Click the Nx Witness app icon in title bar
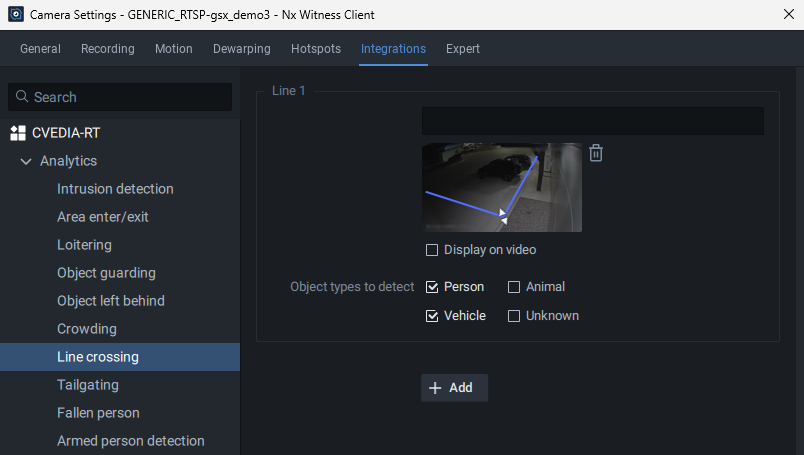 (15, 14)
